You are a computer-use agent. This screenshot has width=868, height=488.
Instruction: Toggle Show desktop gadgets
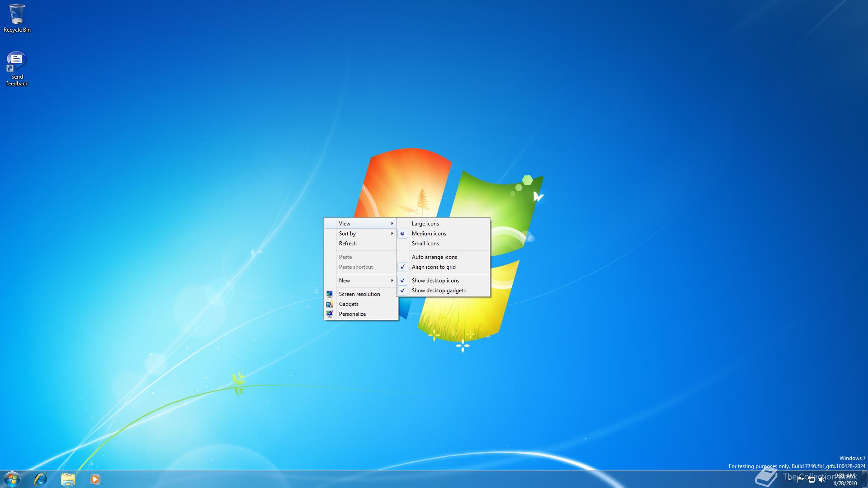click(443, 291)
